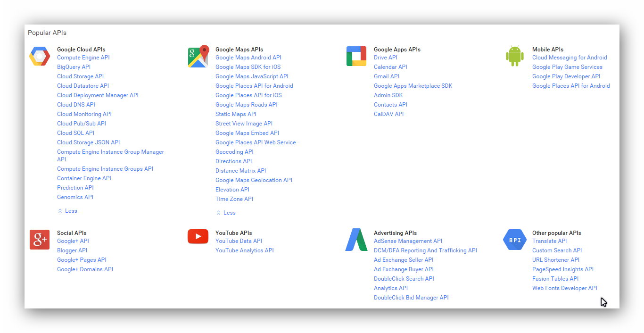Open Google+ Domains API

coord(85,269)
